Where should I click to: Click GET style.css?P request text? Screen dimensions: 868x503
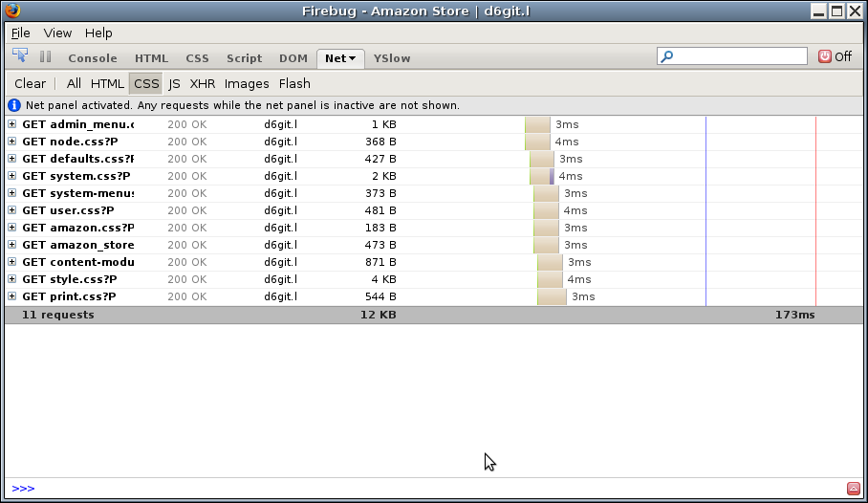[69, 279]
